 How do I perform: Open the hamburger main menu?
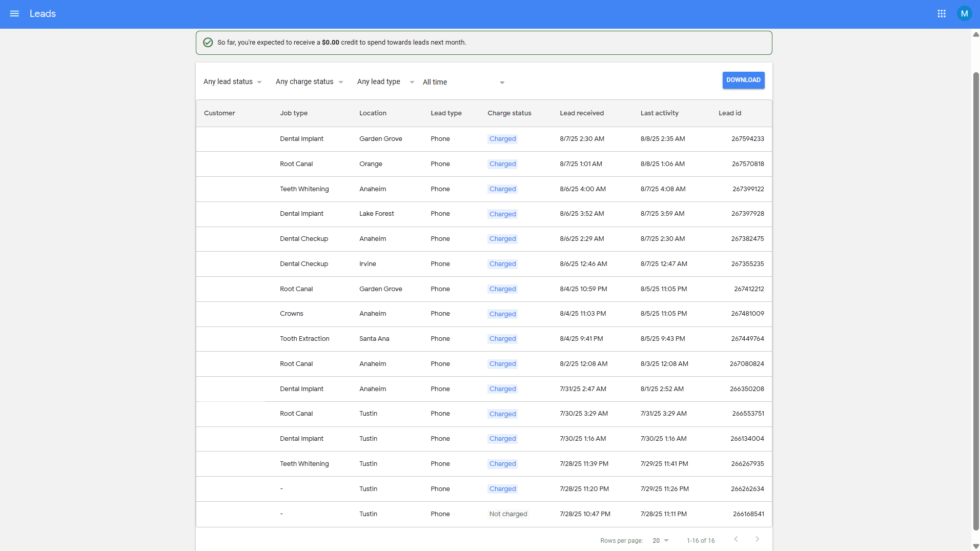pos(14,14)
